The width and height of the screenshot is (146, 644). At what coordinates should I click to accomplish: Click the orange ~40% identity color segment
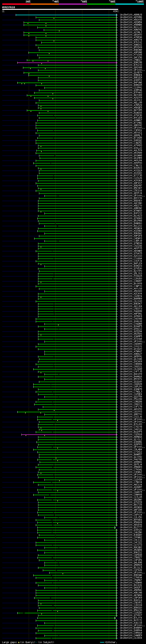pyautogui.click(x=45, y=4)
